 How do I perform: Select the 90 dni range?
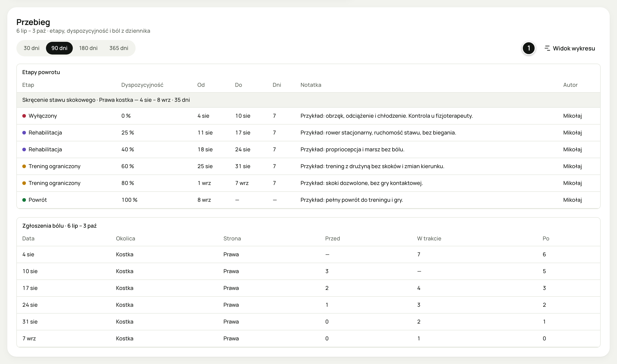click(x=59, y=48)
